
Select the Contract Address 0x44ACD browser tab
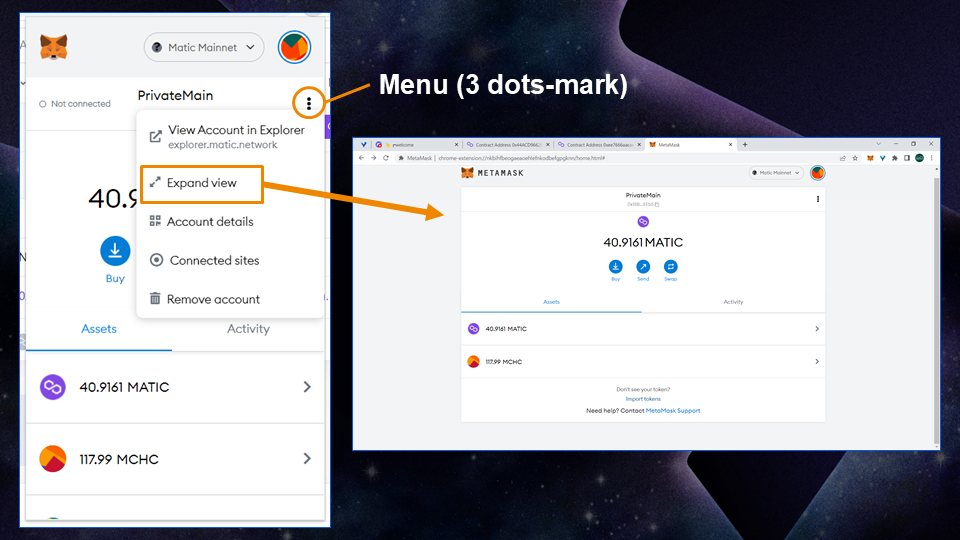[508, 145]
